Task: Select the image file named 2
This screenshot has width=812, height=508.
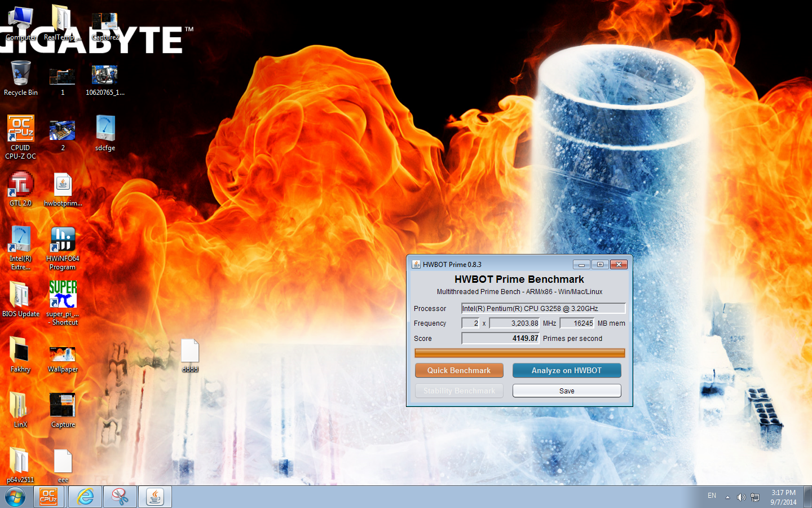Action: click(63, 135)
